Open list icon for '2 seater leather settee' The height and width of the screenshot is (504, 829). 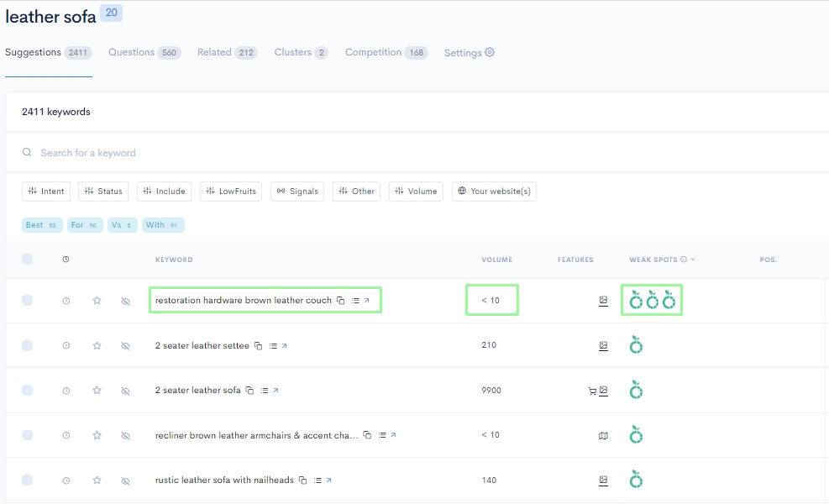tap(273, 346)
